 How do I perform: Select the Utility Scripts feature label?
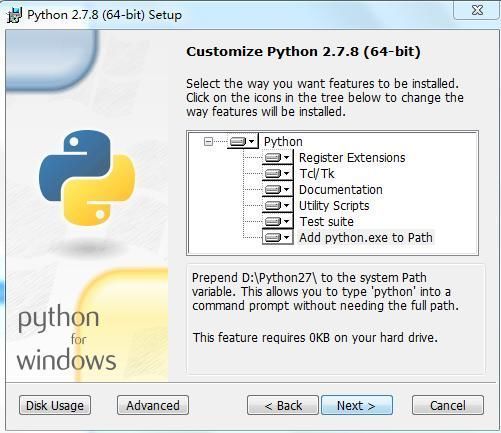pyautogui.click(x=334, y=206)
